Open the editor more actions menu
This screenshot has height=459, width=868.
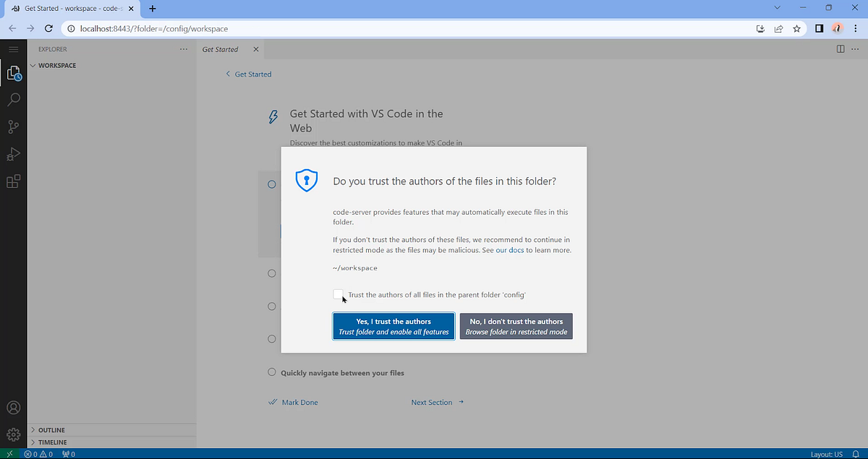pyautogui.click(x=856, y=48)
